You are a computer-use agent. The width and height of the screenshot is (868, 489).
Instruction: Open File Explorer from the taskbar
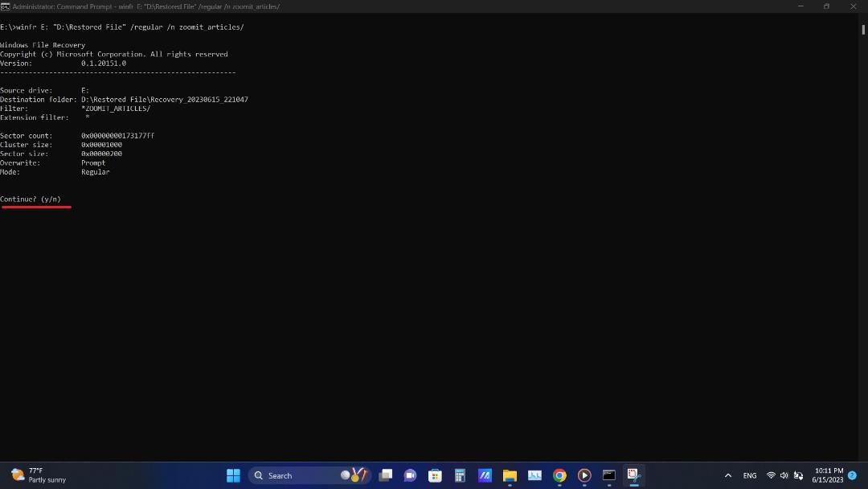(x=510, y=475)
